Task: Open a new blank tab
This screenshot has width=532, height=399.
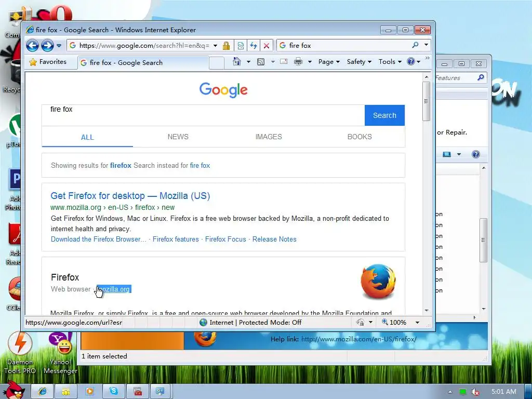Action: pos(217,63)
